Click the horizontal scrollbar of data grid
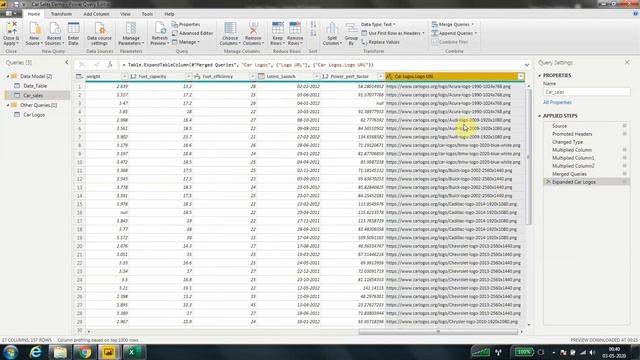 click(438, 332)
